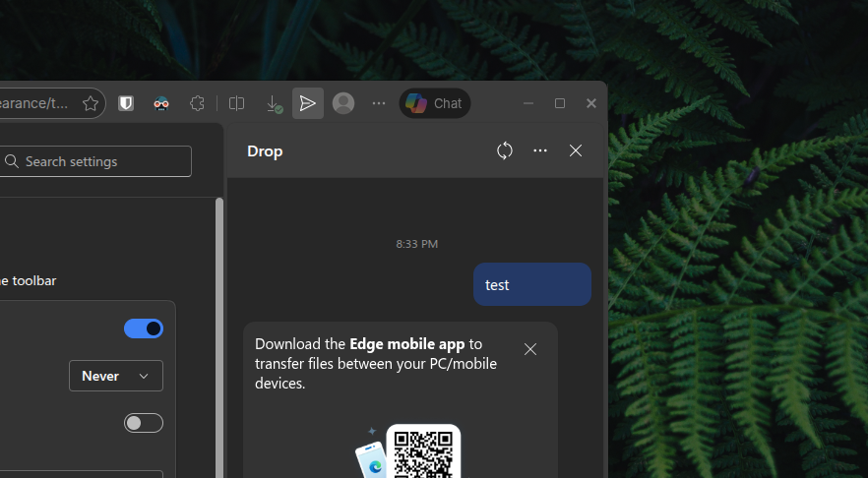Turn off the blue enabled toggle

point(144,329)
